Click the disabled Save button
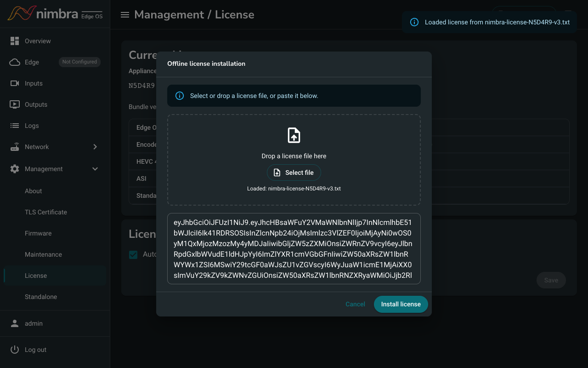Viewport: 588px width, 368px height. (551, 280)
